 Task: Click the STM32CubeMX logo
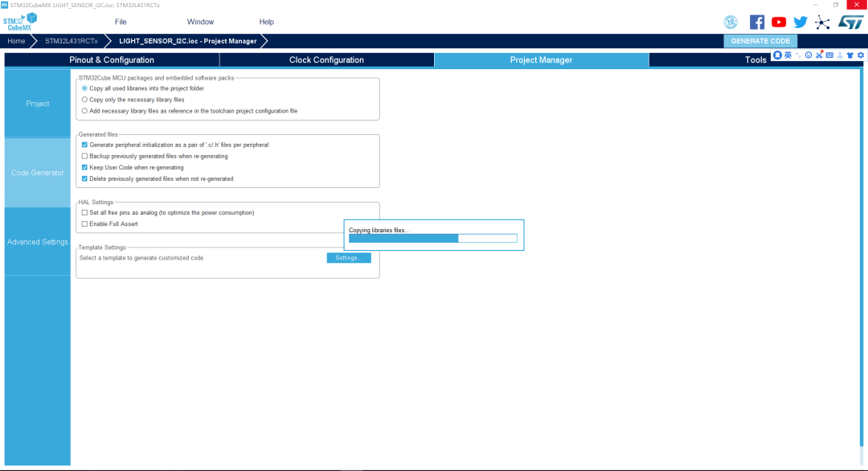tap(20, 23)
